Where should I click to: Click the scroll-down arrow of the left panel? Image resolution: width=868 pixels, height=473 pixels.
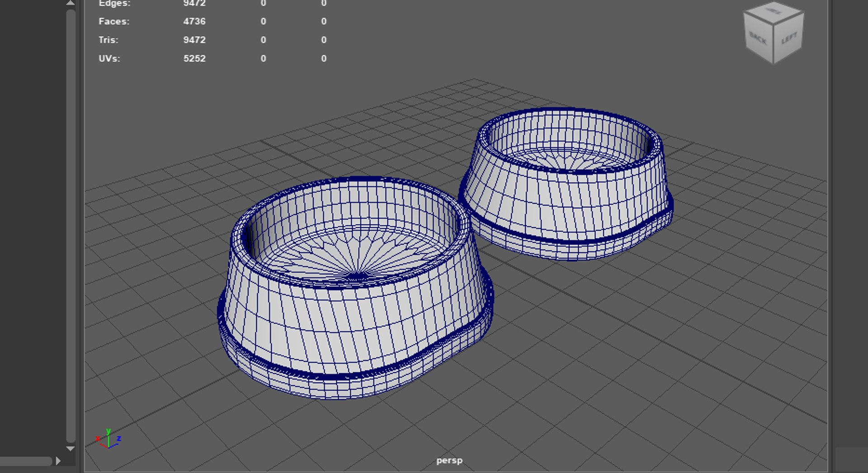pos(70,449)
